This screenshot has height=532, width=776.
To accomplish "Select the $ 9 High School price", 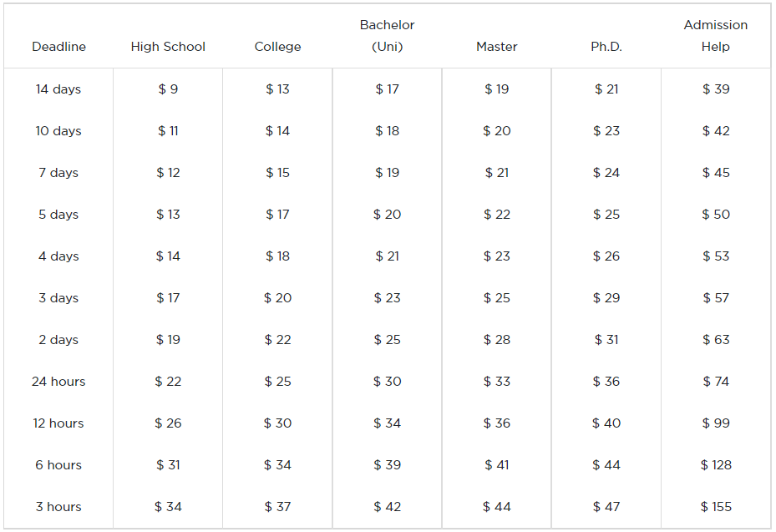I will [168, 89].
